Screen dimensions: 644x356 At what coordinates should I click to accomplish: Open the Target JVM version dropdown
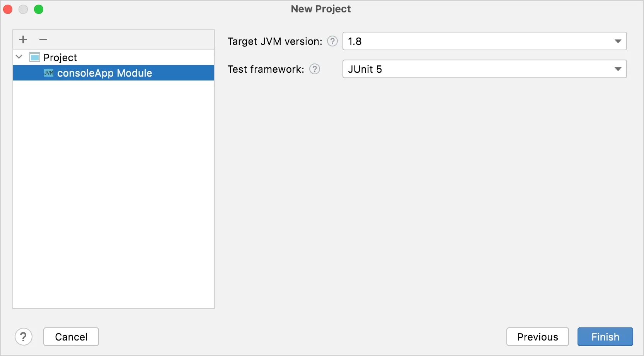click(618, 41)
